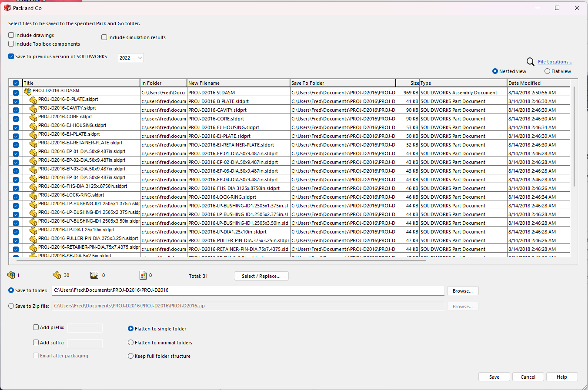The height and width of the screenshot is (390, 588).
Task: Click the drawings count icon below the list
Action: (94, 275)
